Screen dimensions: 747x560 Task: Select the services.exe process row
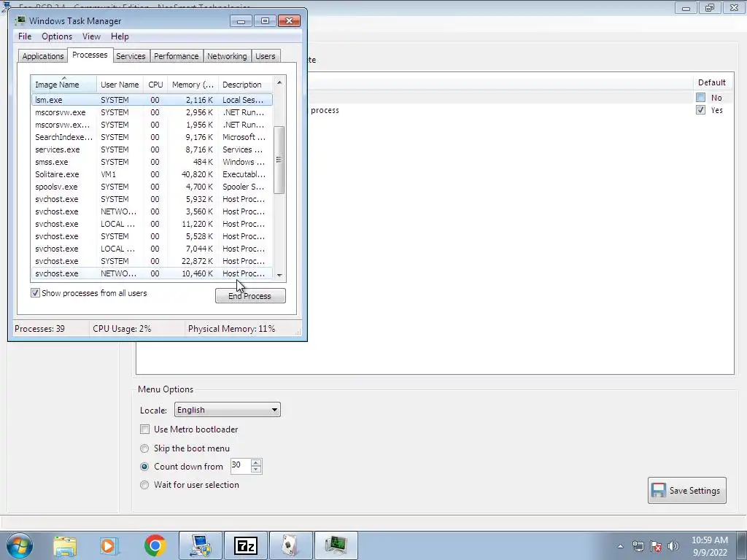pos(152,149)
